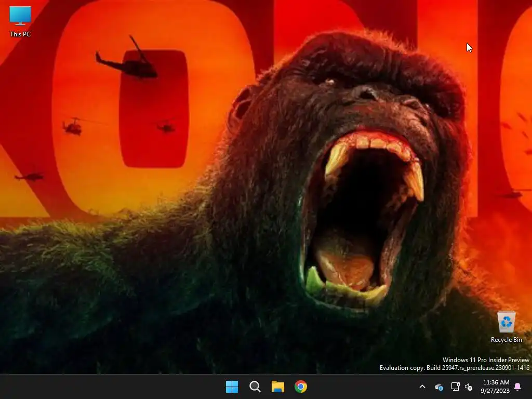Launch Google Chrome from taskbar
The image size is (532, 399).
[301, 387]
